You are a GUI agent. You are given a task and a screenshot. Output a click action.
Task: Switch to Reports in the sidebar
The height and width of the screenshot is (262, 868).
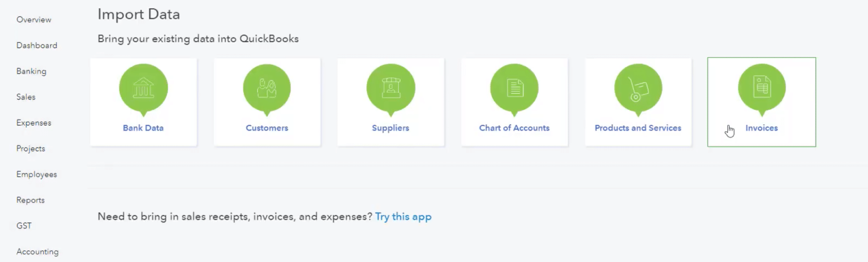pyautogui.click(x=31, y=200)
